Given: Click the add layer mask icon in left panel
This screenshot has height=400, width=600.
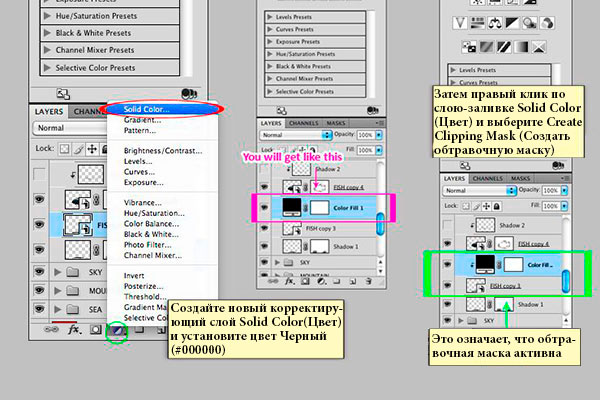Looking at the screenshot, I should coord(96,330).
